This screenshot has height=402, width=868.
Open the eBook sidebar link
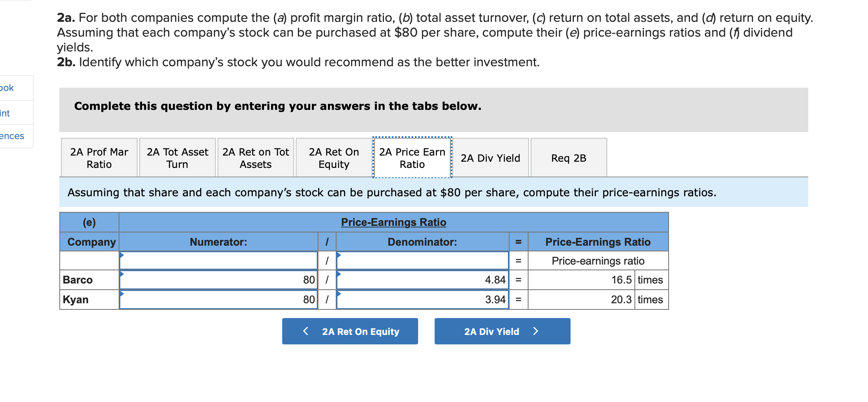click(x=7, y=88)
